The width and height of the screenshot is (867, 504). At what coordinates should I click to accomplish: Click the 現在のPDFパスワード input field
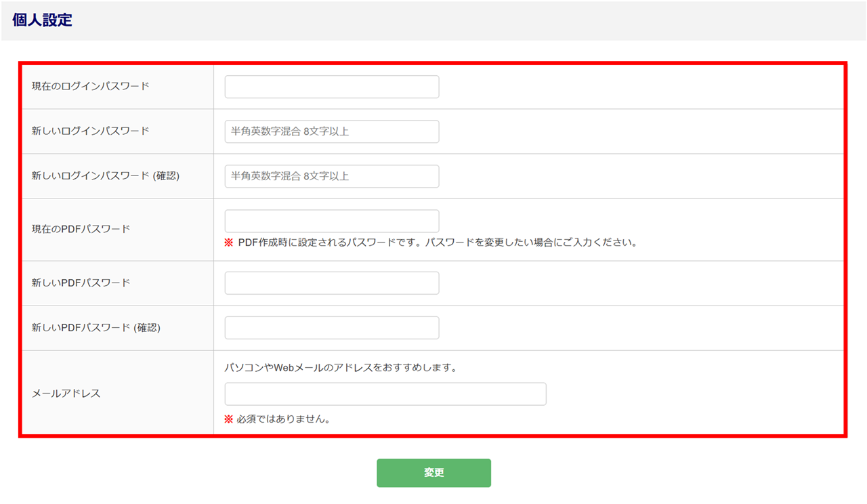(x=331, y=221)
